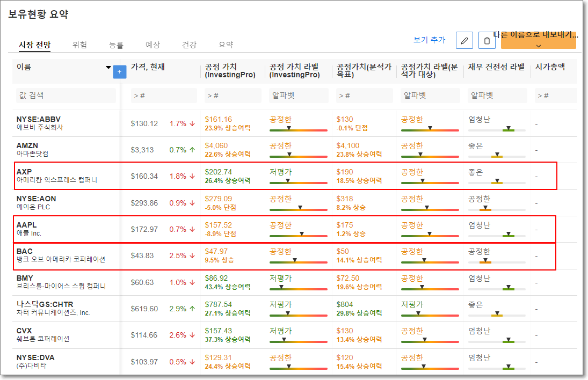Focus the 재무 건전성 라벨 alphabet filter
588x380 pixels.
497,96
